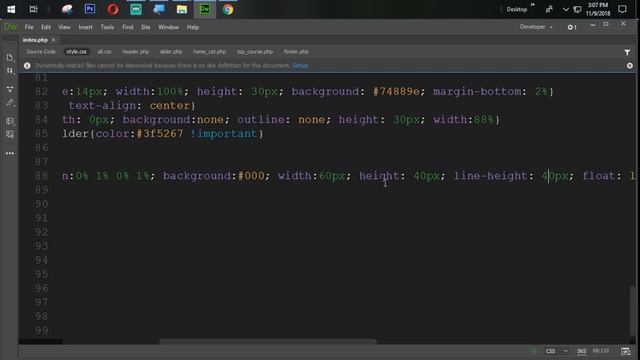The height and width of the screenshot is (360, 640).
Task: Click the Desktop toolbar label
Action: (517, 9)
